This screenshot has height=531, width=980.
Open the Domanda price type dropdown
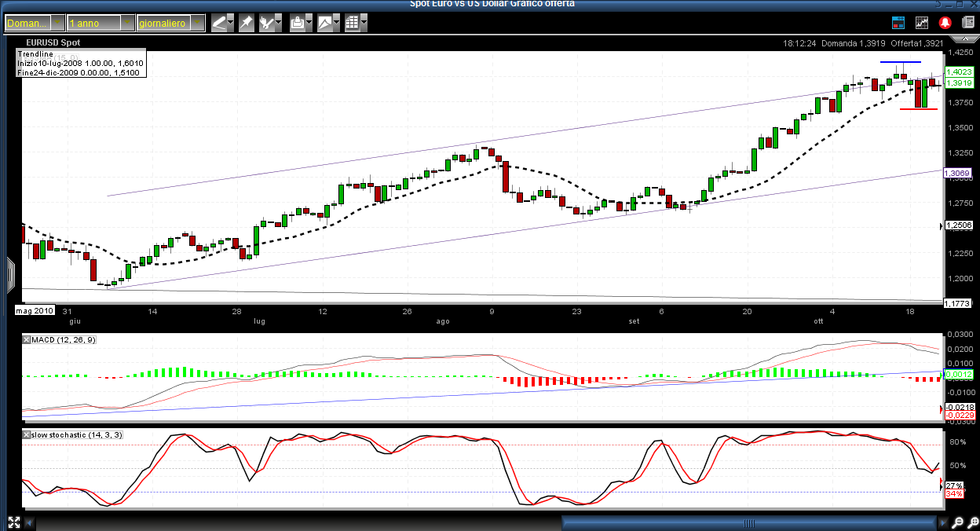pos(57,24)
